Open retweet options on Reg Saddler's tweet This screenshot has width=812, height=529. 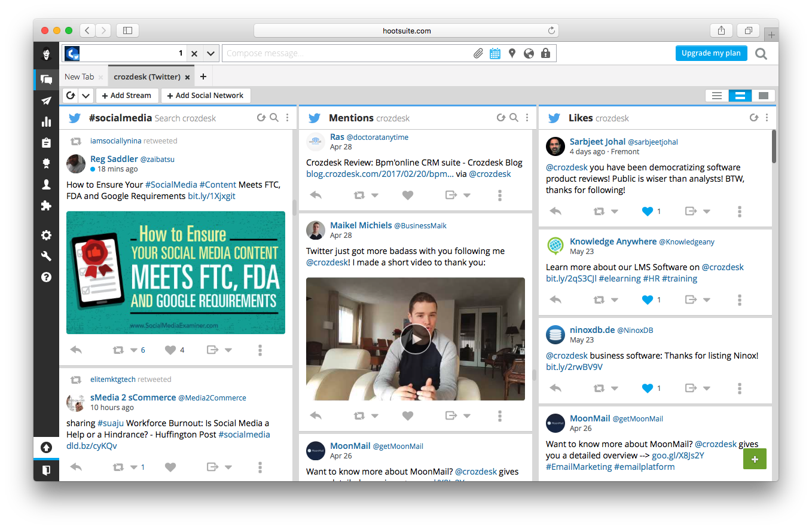[x=134, y=350]
